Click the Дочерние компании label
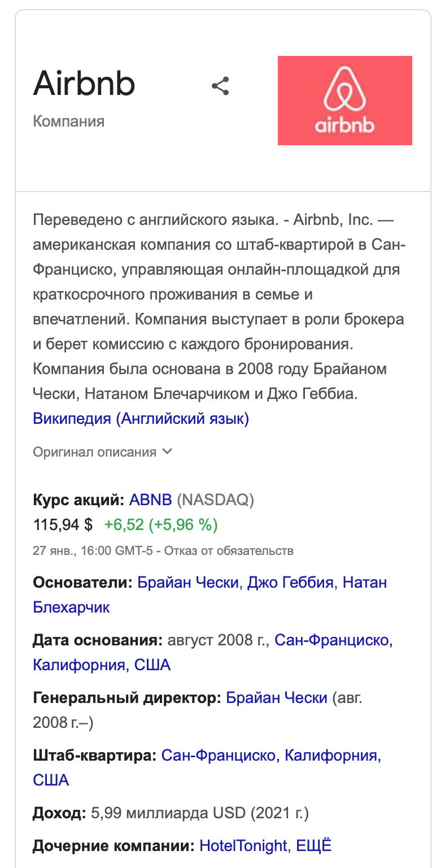The image size is (445, 868). (114, 846)
